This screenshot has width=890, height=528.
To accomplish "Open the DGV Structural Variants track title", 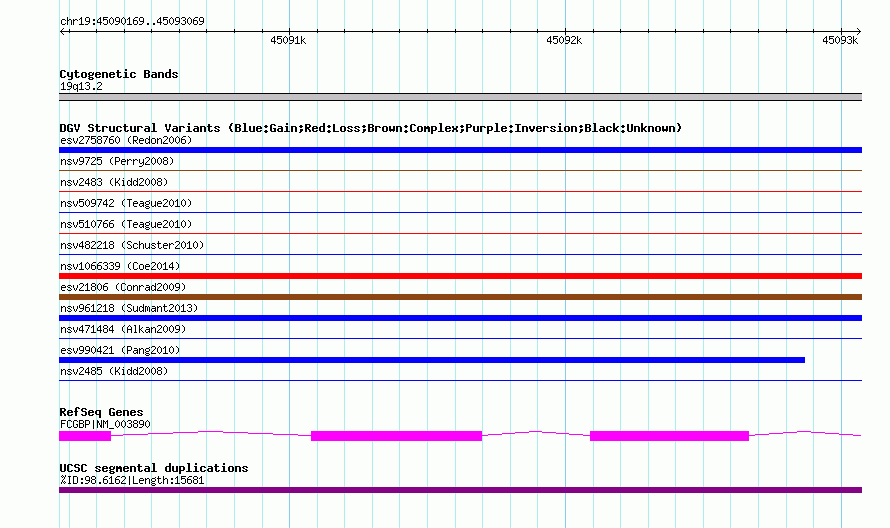I will [371, 128].
